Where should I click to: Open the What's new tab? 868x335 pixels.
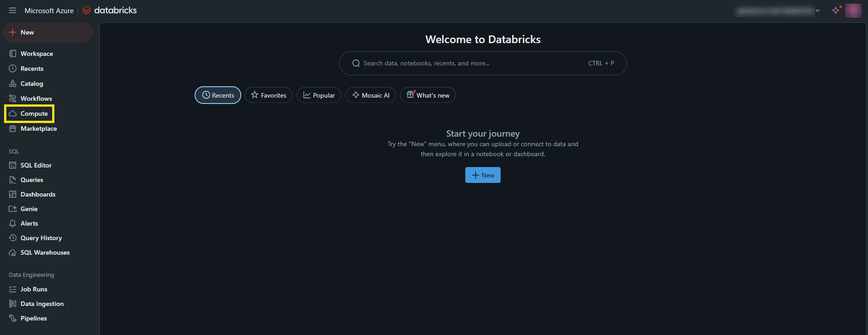click(428, 95)
